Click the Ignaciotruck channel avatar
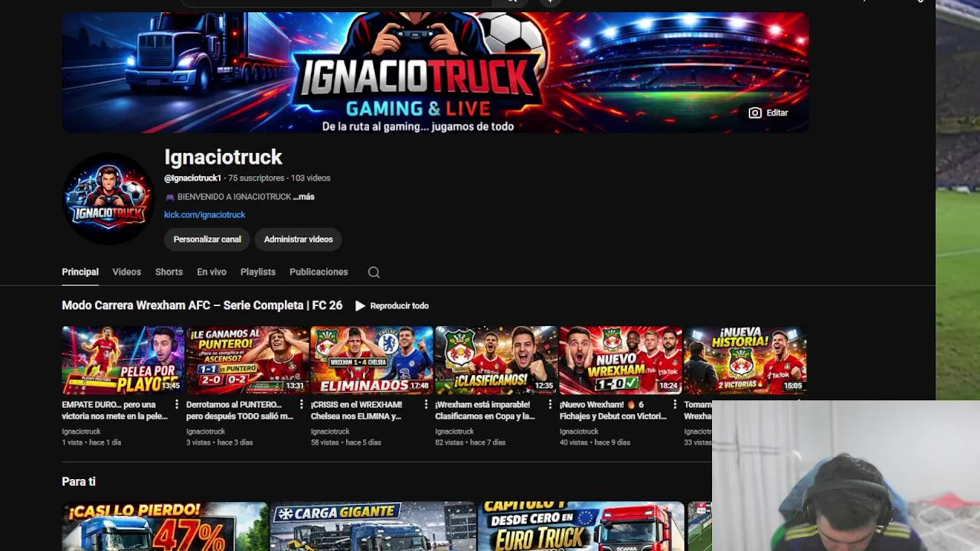980x551 pixels. [x=108, y=198]
